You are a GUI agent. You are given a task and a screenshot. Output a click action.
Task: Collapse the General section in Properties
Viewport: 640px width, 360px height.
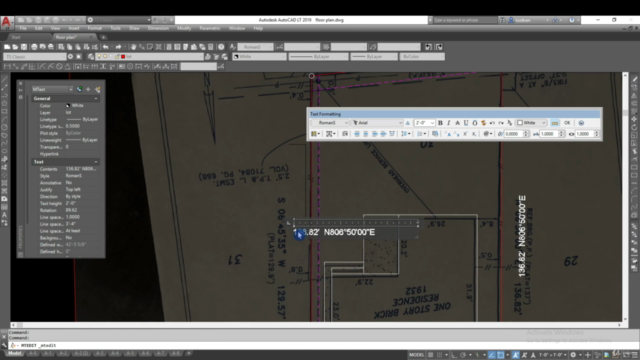(x=96, y=98)
